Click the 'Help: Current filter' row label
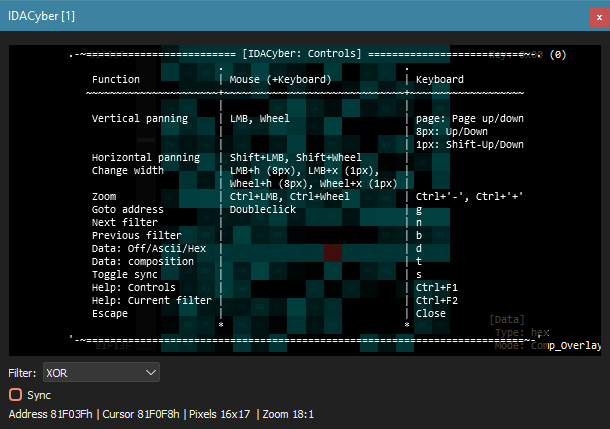This screenshot has width=610, height=429. (x=152, y=300)
